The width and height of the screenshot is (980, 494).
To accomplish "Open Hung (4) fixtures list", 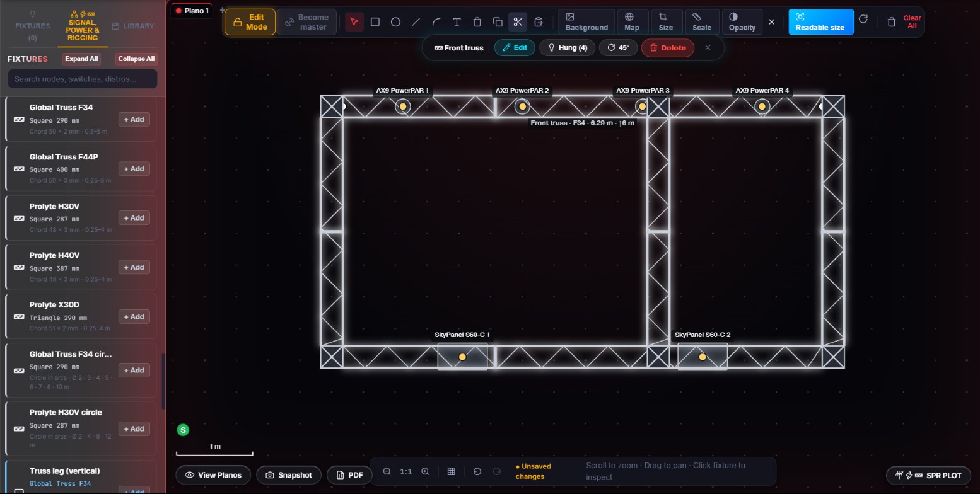I will pos(567,47).
